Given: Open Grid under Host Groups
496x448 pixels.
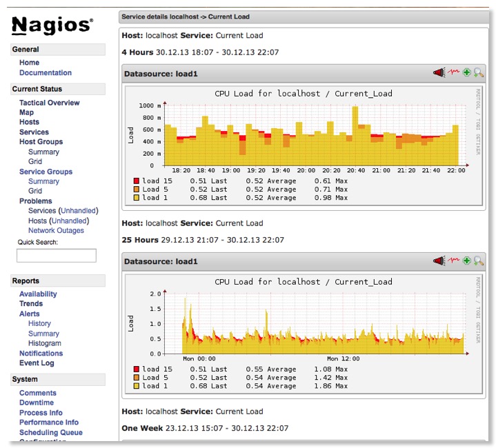Looking at the screenshot, I should [35, 161].
